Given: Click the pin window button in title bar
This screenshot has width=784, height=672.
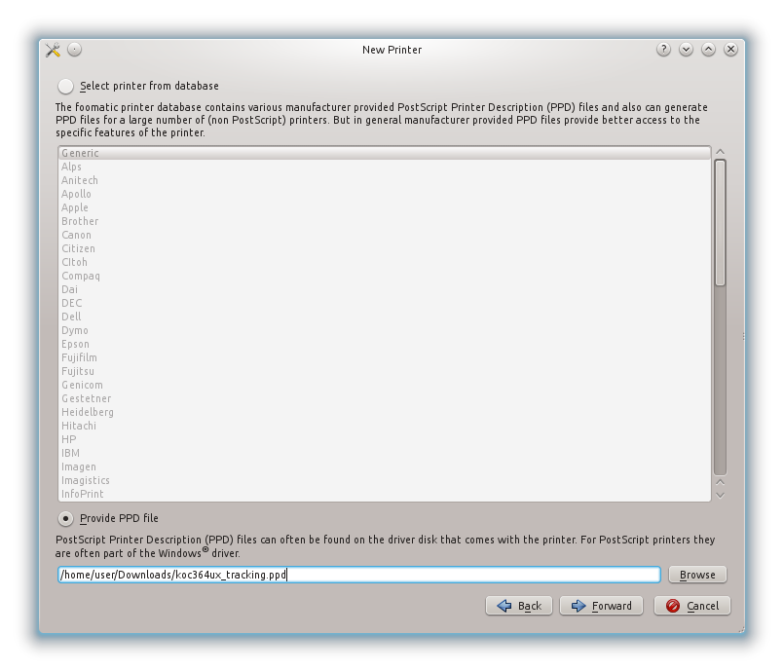Looking at the screenshot, I should click(75, 50).
